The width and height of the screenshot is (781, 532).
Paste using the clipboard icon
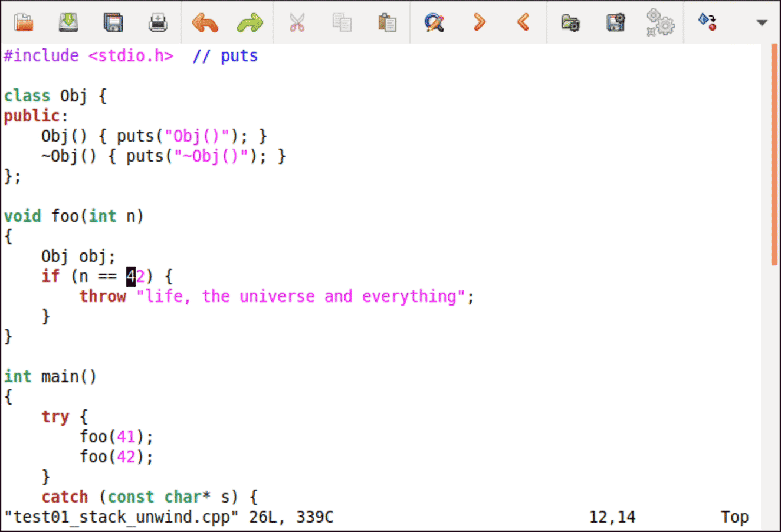387,22
